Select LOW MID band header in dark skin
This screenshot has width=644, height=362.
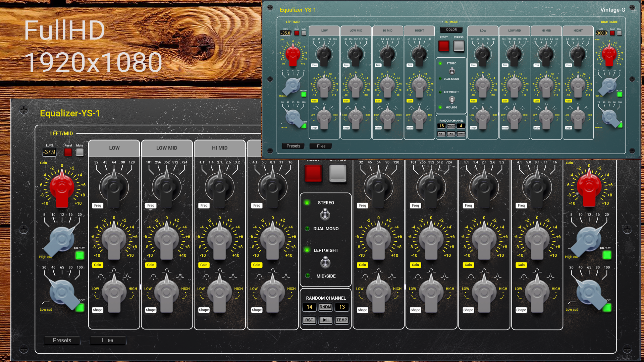167,148
